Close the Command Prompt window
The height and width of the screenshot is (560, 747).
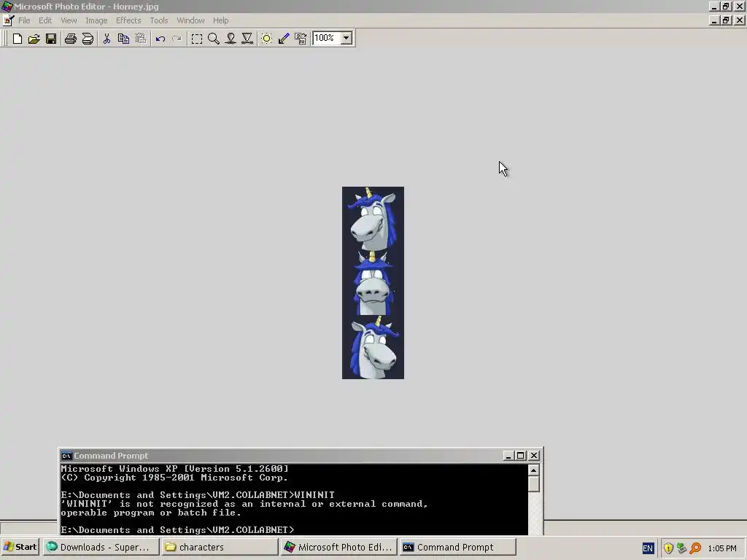click(x=534, y=456)
